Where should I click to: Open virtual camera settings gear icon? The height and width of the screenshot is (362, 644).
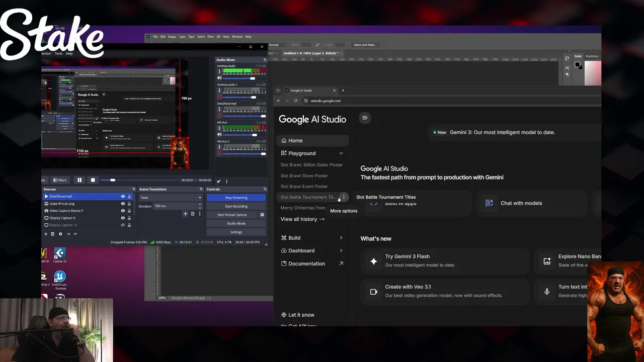tap(262, 215)
